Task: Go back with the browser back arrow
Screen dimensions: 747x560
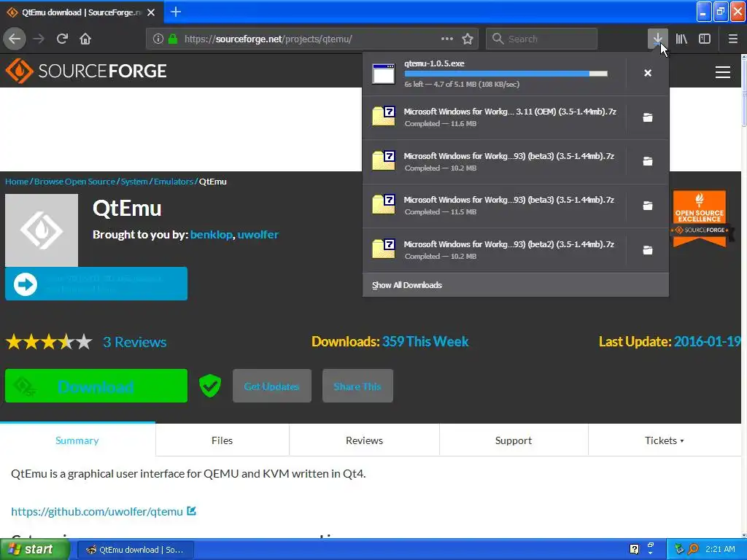Action: pos(15,39)
